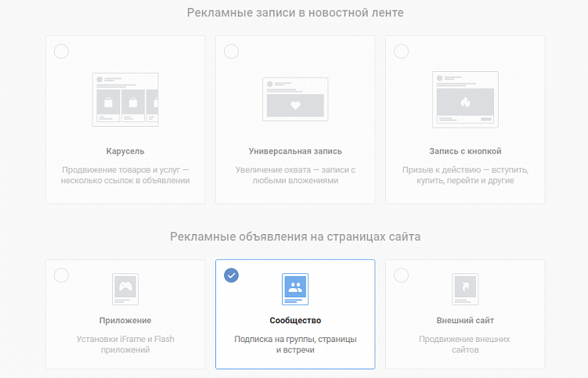Screen dimensions: 588x378
Task: Click the Внешний сайт title
Action: click(x=465, y=321)
